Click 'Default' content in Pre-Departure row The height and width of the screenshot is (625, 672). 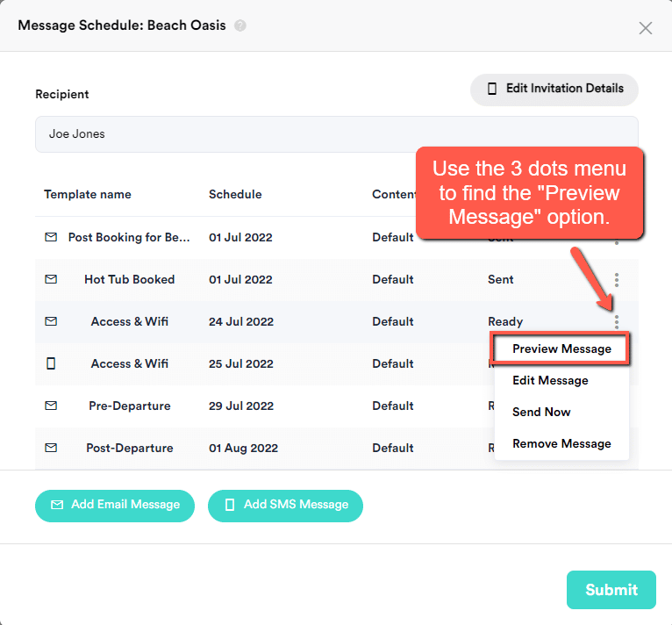[392, 406]
